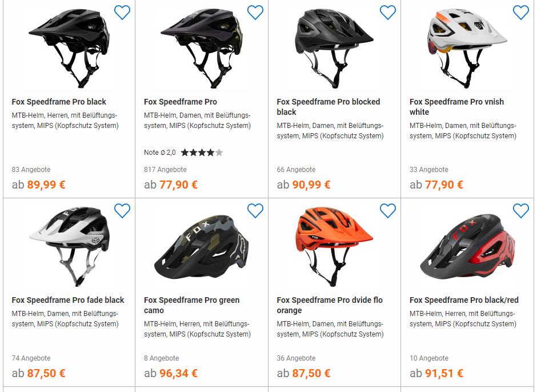Click heart icon on 817 Angebote helmet
537x392 pixels.
pyautogui.click(x=255, y=13)
